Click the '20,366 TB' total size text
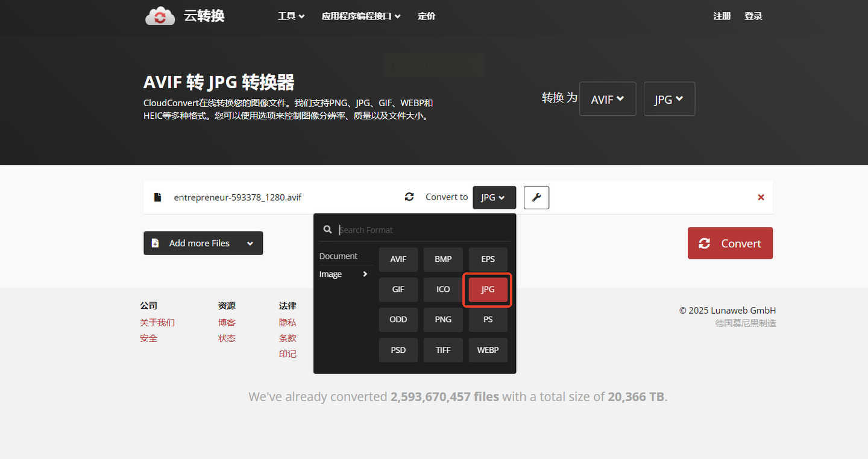The height and width of the screenshot is (459, 868). (x=636, y=397)
